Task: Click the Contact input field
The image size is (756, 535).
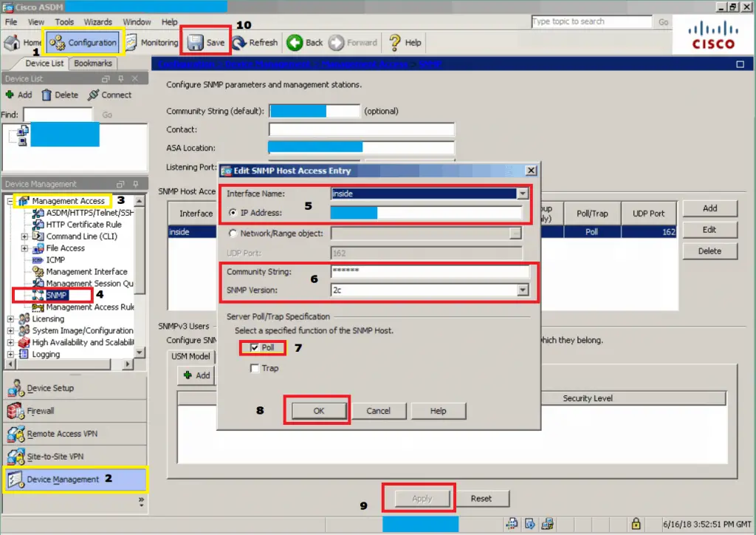Action: [x=361, y=129]
